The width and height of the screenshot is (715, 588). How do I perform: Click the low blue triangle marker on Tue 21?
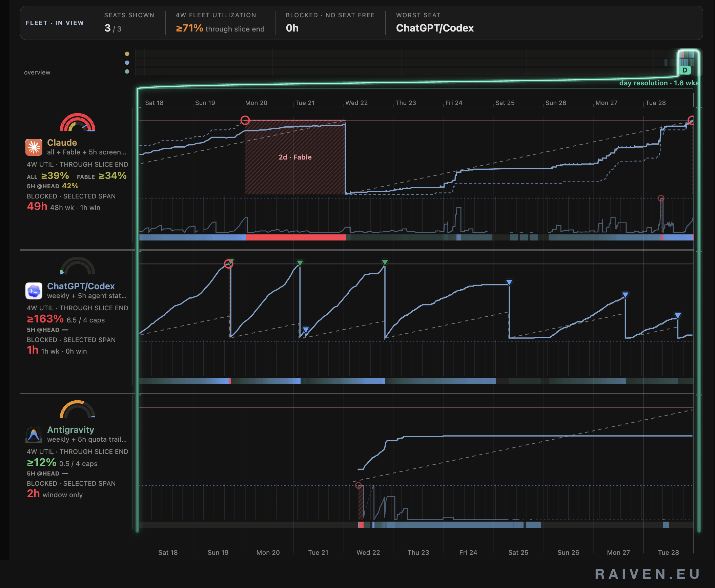tap(306, 330)
